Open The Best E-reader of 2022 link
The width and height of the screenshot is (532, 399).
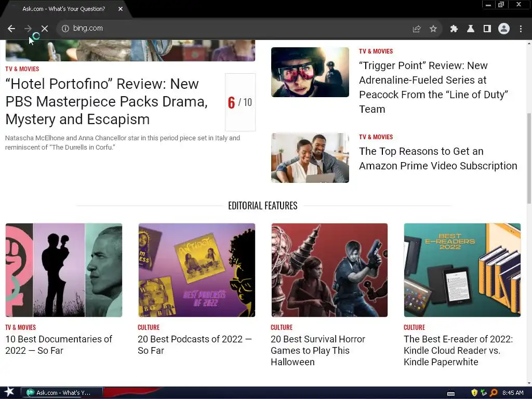[x=458, y=351]
